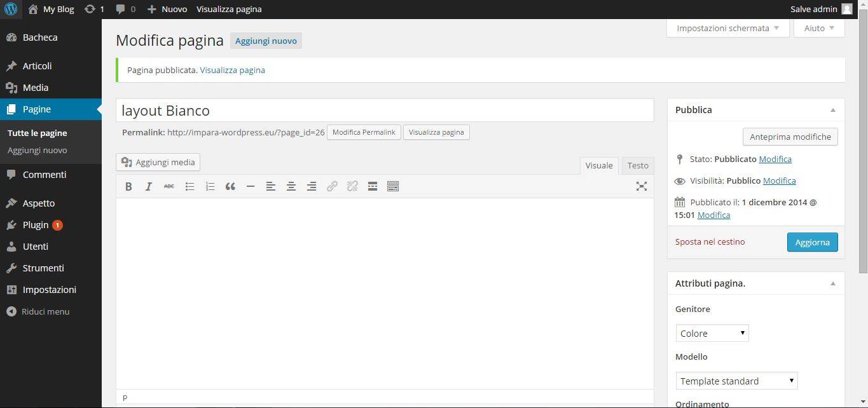Screen dimensions: 868x408
Task: Insert the Read More tag
Action: pos(373,186)
